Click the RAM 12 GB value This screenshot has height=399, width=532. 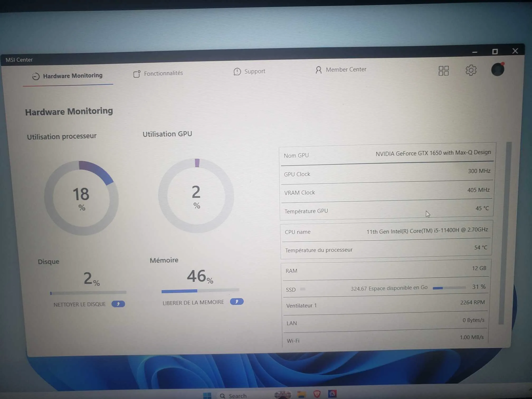point(479,268)
